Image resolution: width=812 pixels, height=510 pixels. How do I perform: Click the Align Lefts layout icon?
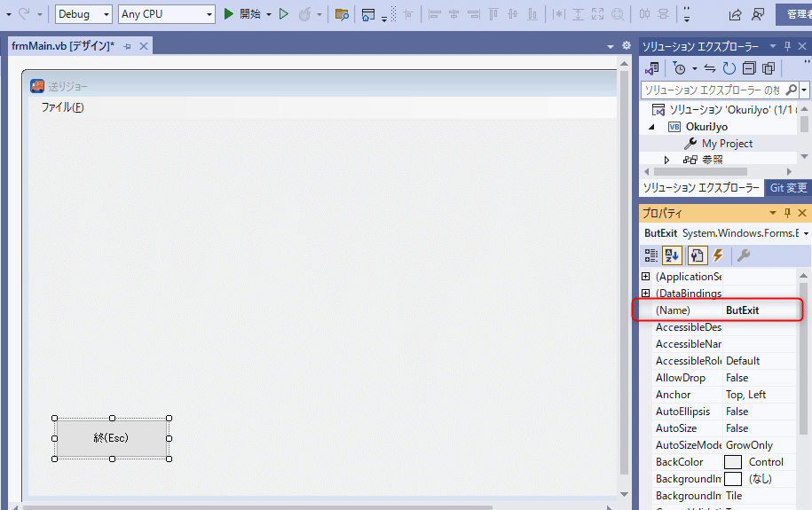435,14
